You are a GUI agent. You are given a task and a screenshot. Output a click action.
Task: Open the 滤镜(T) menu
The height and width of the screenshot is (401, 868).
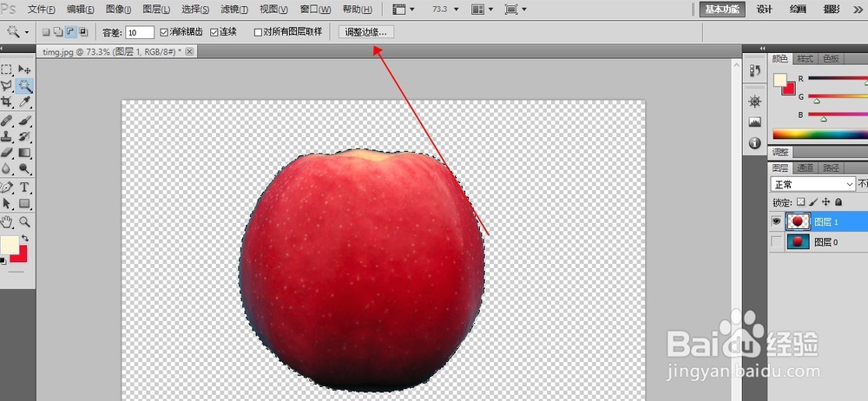tap(234, 10)
